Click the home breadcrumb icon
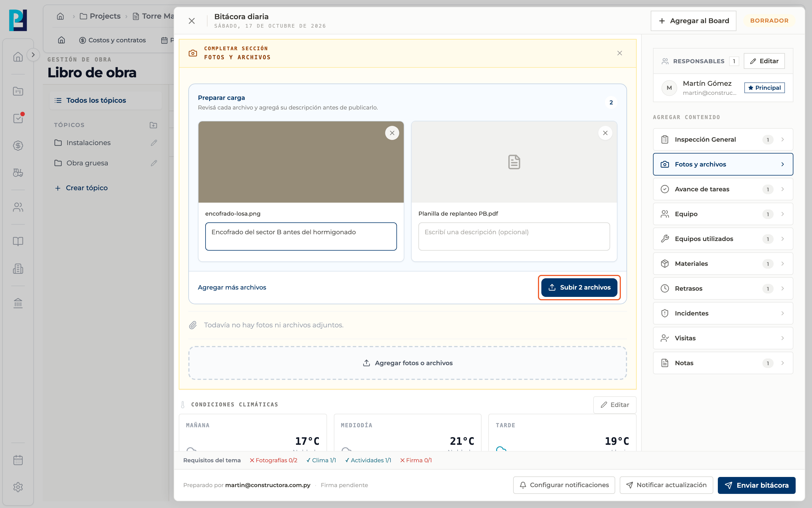The image size is (812, 508). tap(60, 16)
